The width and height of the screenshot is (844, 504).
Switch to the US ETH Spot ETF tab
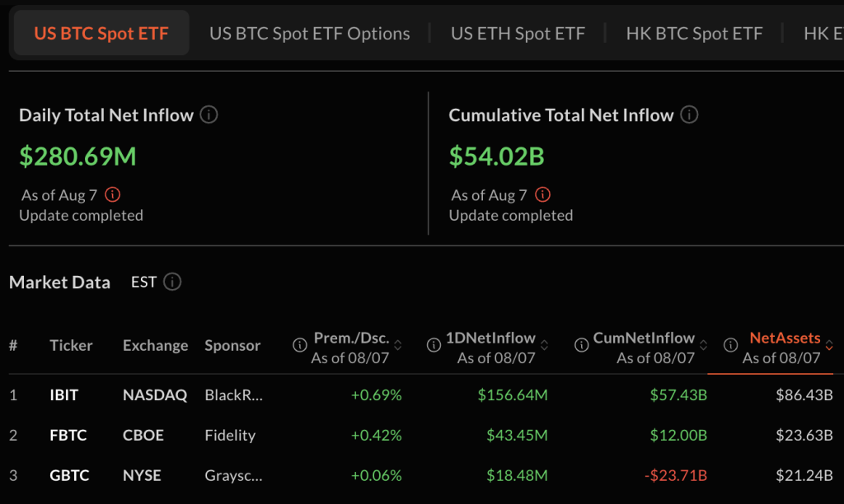point(518,33)
